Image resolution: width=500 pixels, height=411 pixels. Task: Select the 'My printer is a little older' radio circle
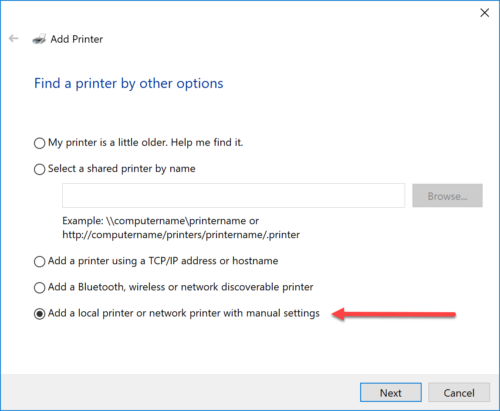[x=39, y=143]
